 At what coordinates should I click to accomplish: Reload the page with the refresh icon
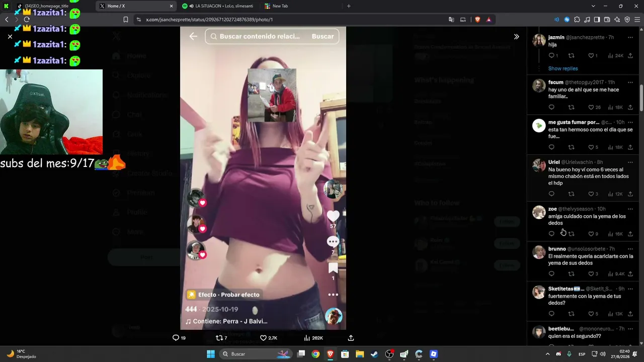27,20
